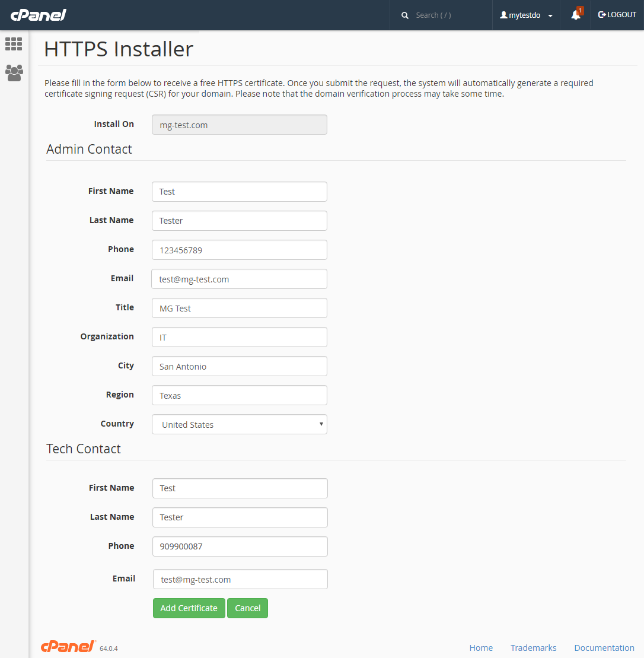The image size is (644, 658).
Task: Click the Country label
Action: [x=117, y=424]
